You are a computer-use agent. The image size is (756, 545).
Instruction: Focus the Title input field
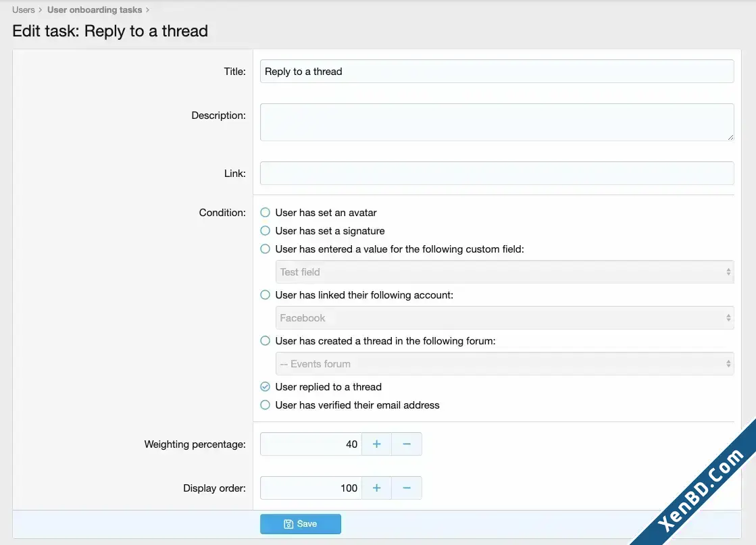pyautogui.click(x=497, y=72)
